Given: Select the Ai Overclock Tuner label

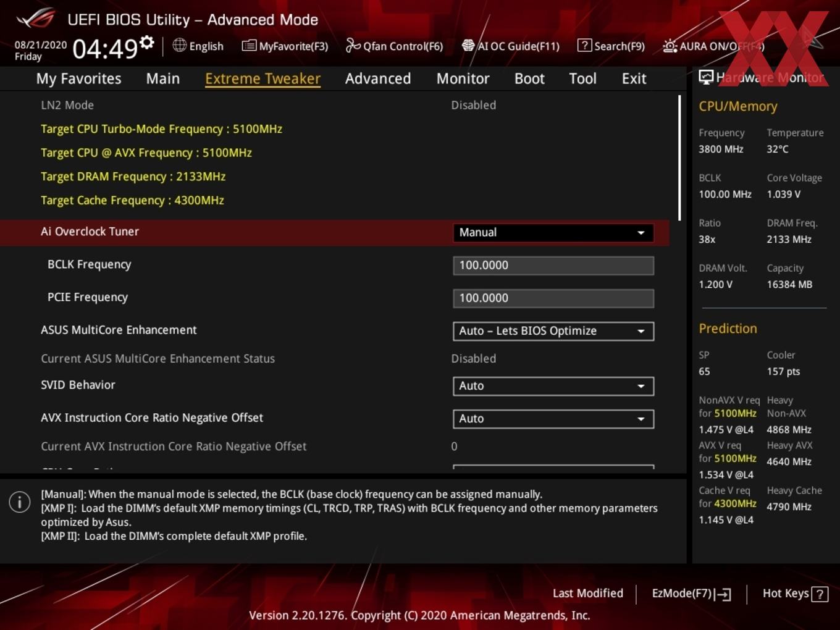Looking at the screenshot, I should pos(90,232).
